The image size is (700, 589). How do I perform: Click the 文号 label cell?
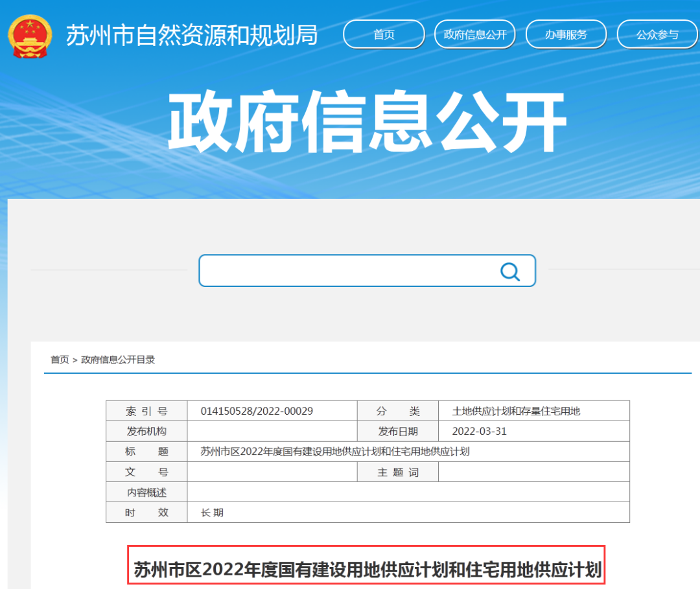pos(146,472)
